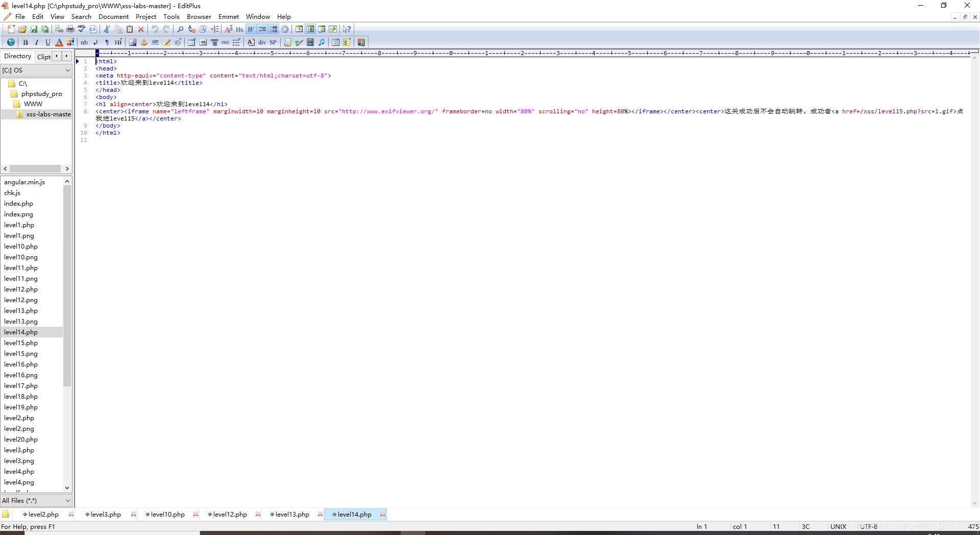Screen dimensions: 980x535
Task: Apply Italic HTML tag
Action: (x=37, y=42)
